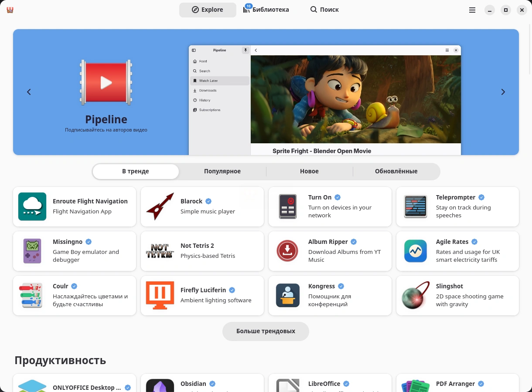Select the В тренде filter
Screen dimensions: 532x392
(136, 171)
